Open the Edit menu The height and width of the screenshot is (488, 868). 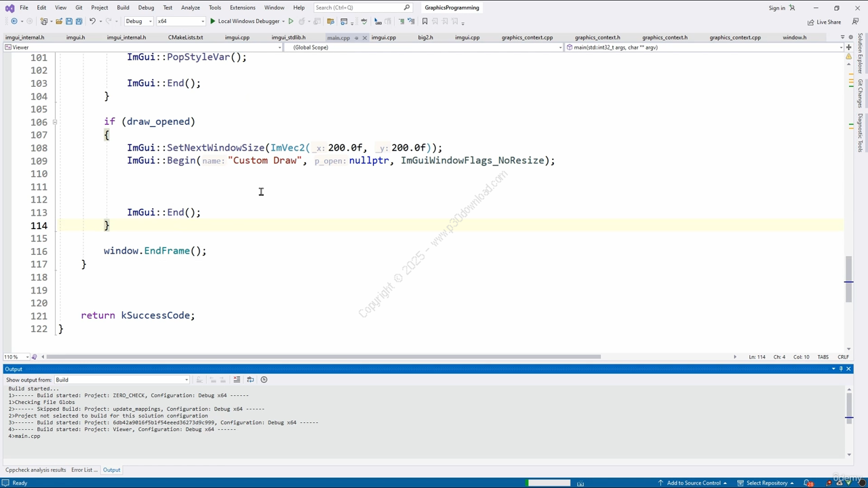[x=41, y=7]
